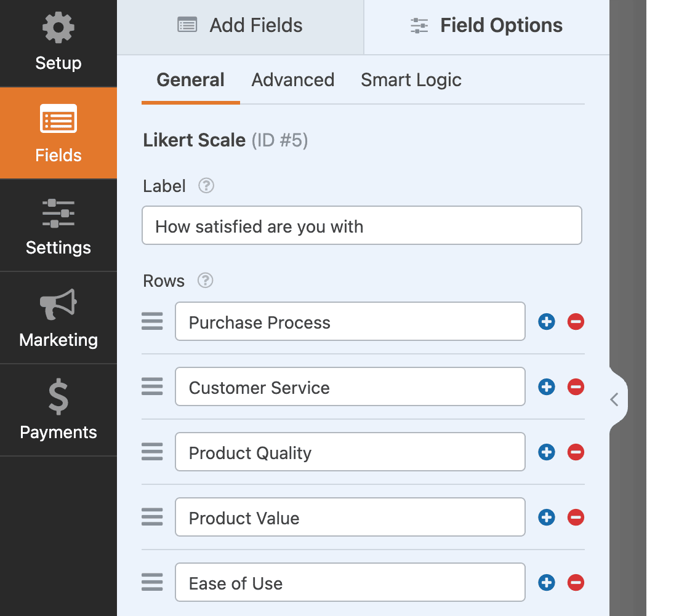
Task: Open the Advanced sub-tab
Action: [x=293, y=80]
